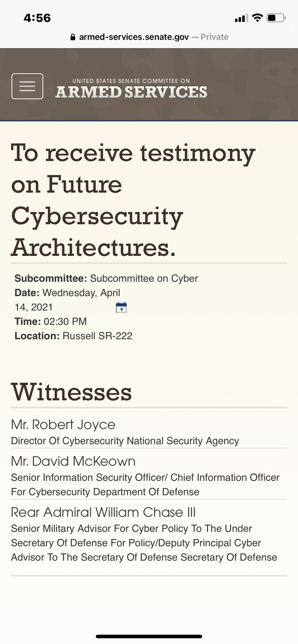
Task: Tap the armed-services.senate.gov address bar
Action: pyautogui.click(x=149, y=37)
